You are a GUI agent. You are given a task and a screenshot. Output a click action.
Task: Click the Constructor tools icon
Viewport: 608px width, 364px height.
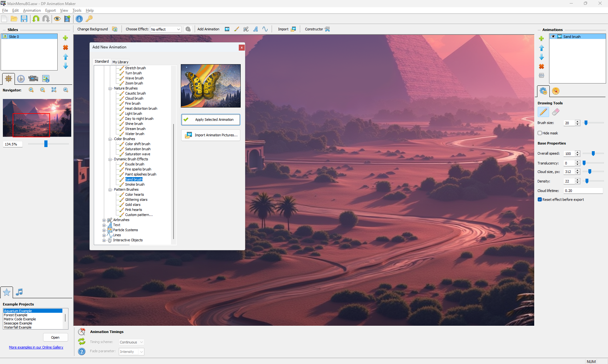327,29
